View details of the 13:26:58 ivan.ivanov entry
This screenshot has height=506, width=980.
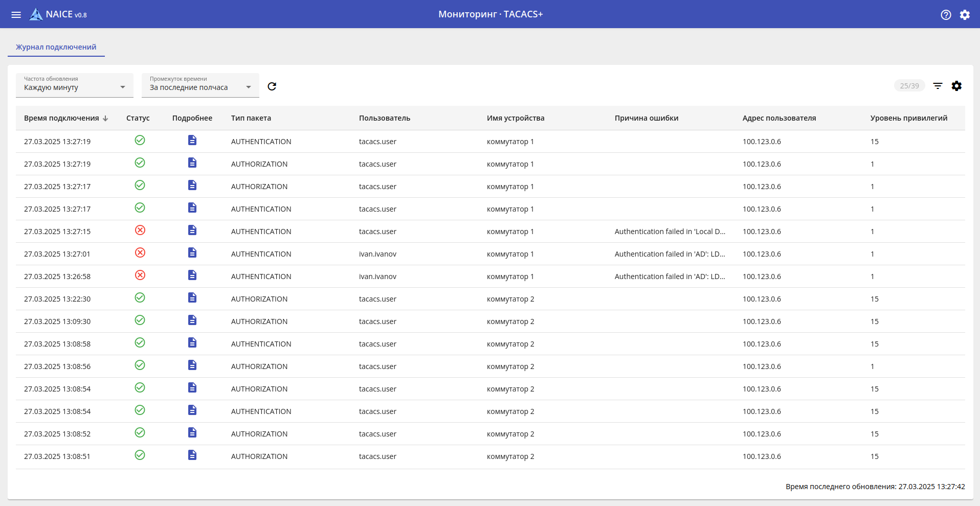[x=192, y=275]
